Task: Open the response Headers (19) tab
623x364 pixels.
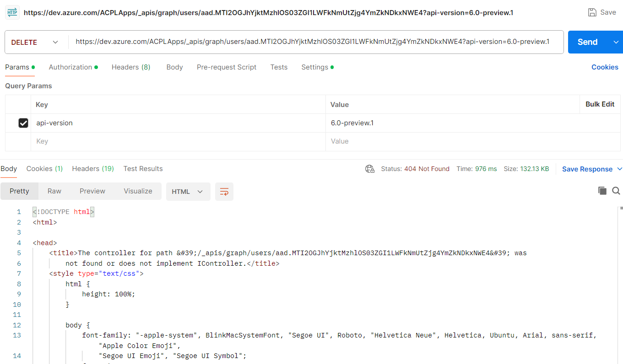Action: (93, 169)
